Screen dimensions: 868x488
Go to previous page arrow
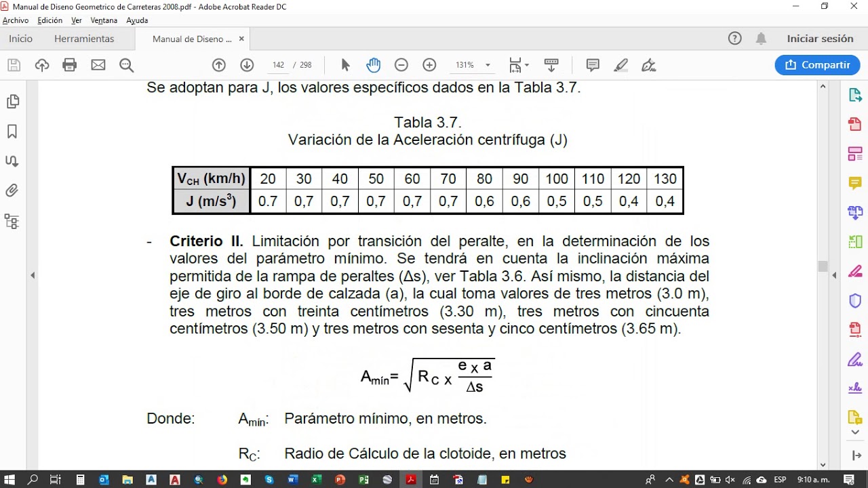(218, 65)
